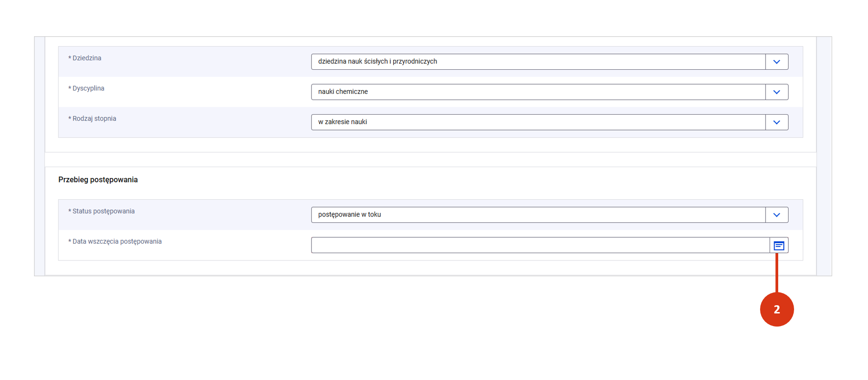Expand the Dziedzina dropdown arrow

point(776,62)
